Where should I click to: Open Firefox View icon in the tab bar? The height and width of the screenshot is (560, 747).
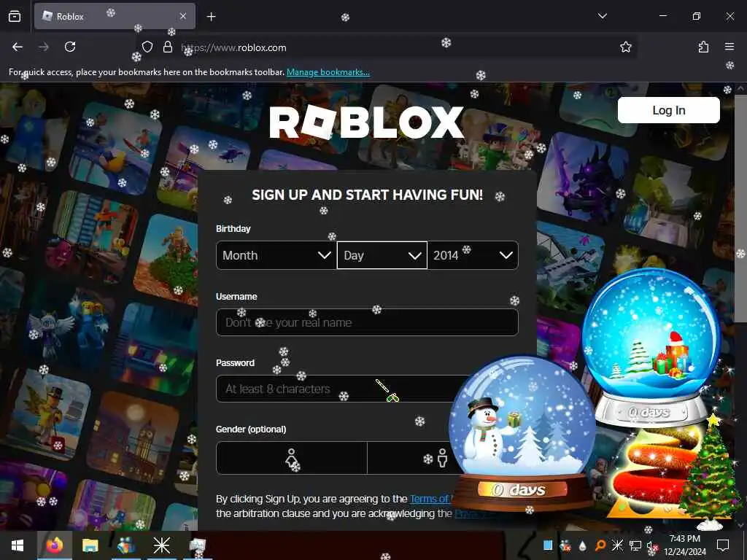click(x=15, y=17)
